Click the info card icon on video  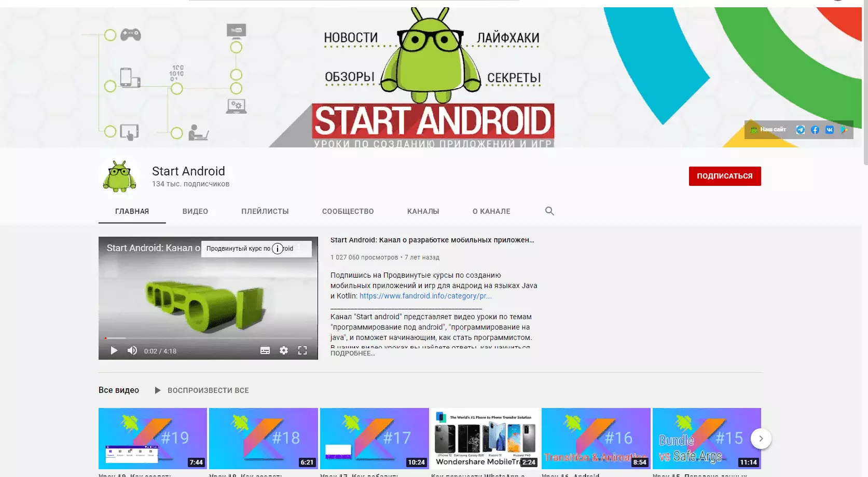pyautogui.click(x=278, y=249)
